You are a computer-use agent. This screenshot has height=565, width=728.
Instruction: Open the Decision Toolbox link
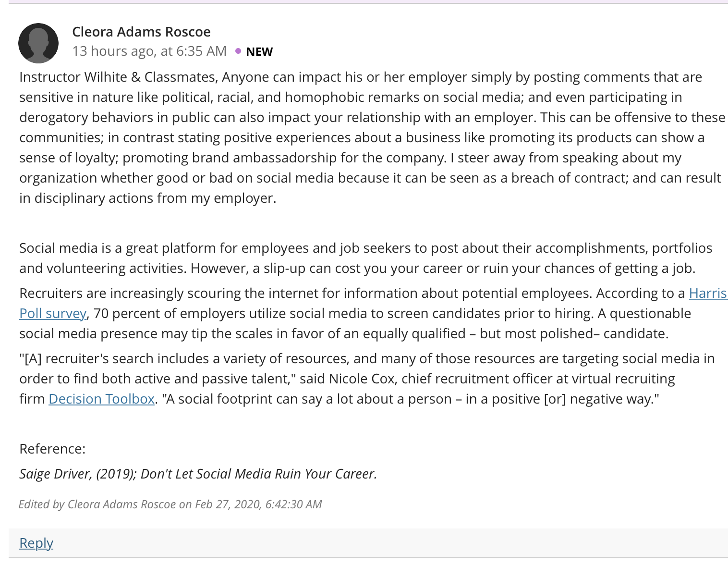102,399
